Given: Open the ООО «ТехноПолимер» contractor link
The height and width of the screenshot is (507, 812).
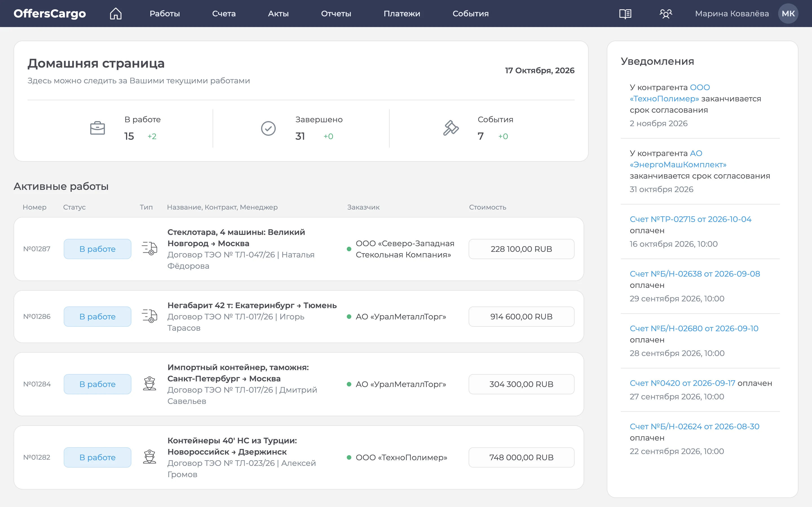Looking at the screenshot, I should pyautogui.click(x=670, y=93).
